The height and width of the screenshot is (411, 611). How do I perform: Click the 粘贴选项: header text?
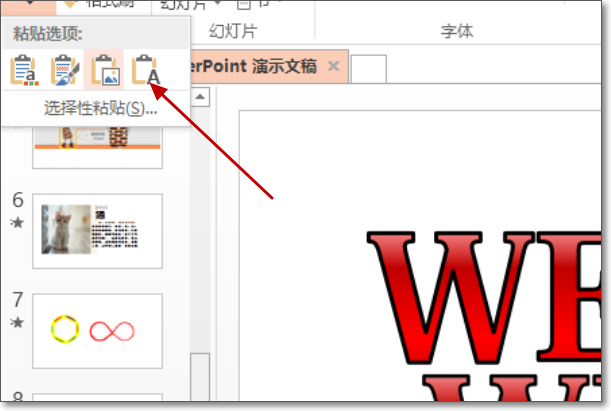coord(48,34)
